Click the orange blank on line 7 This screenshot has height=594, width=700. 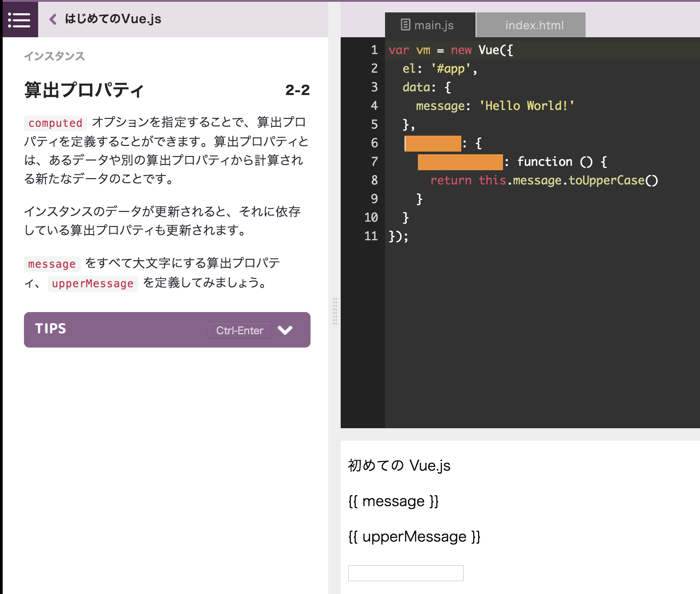[x=460, y=162]
